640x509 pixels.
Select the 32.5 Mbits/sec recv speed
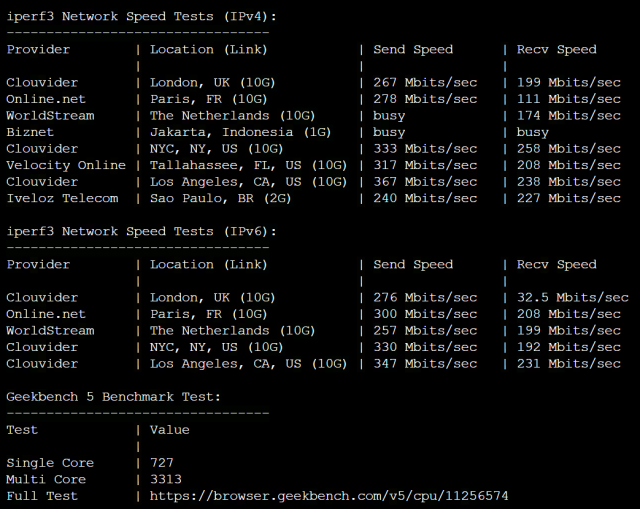tap(573, 297)
